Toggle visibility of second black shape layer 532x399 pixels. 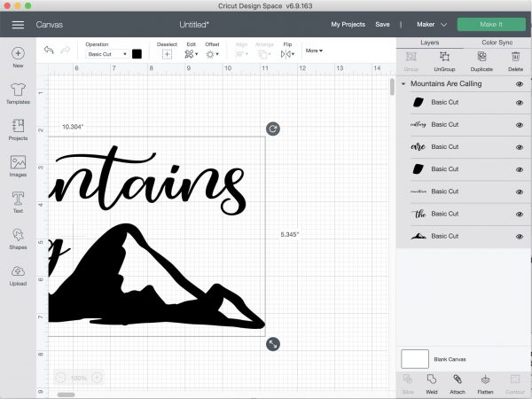point(519,169)
